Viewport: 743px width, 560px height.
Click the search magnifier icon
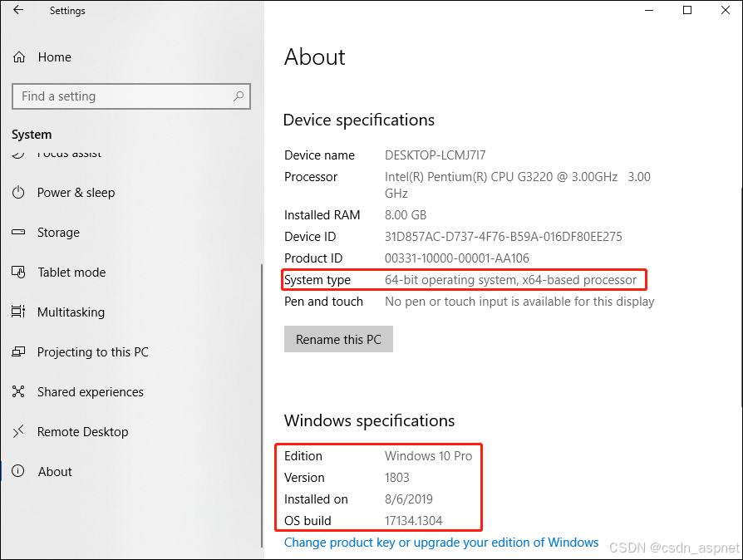point(239,96)
